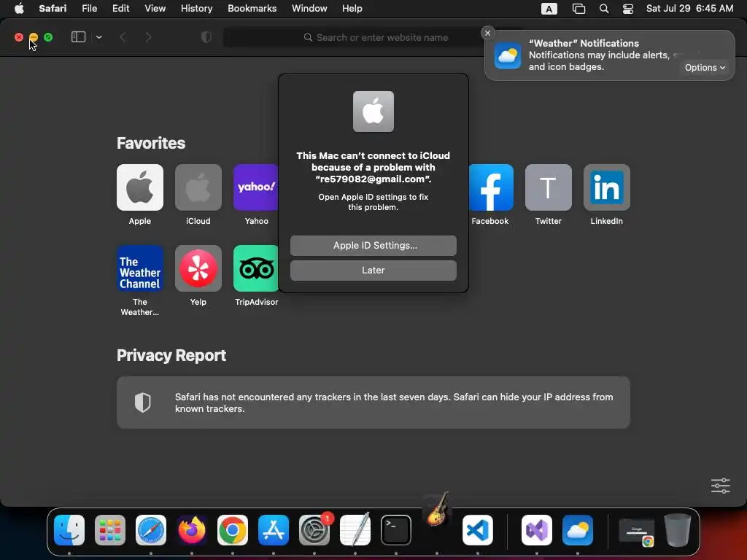The height and width of the screenshot is (560, 747).
Task: Open the Window menu
Action: pos(309,9)
